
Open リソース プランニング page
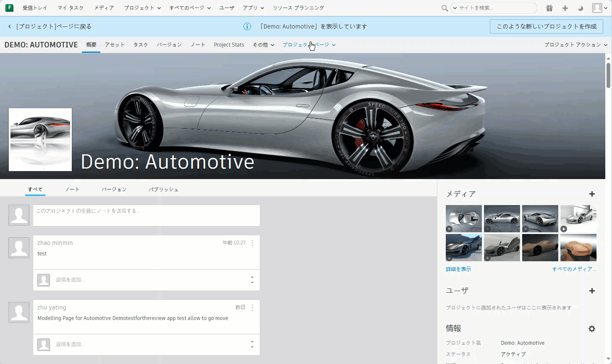[298, 8]
